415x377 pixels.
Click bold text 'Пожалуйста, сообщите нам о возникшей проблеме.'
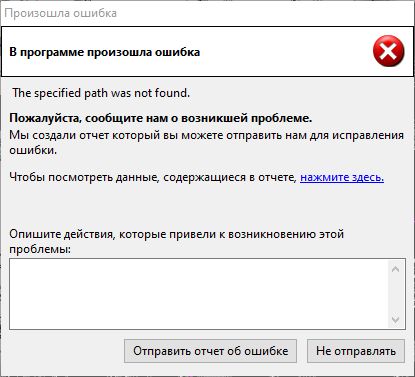pyautogui.click(x=161, y=118)
